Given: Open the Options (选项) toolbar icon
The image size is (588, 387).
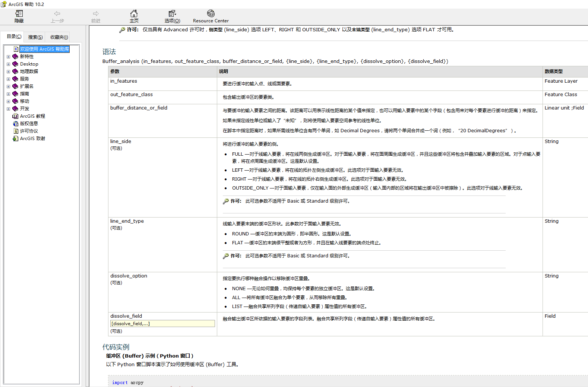Looking at the screenshot, I should pos(172,14).
